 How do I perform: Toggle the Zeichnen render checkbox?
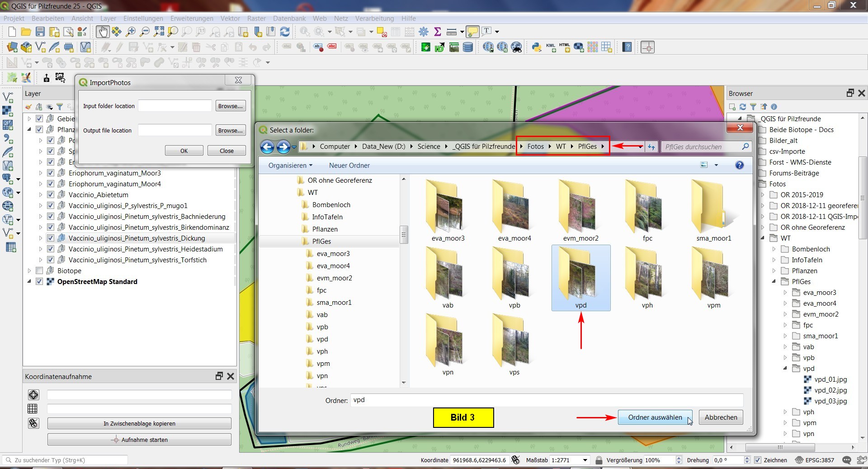[x=758, y=460]
